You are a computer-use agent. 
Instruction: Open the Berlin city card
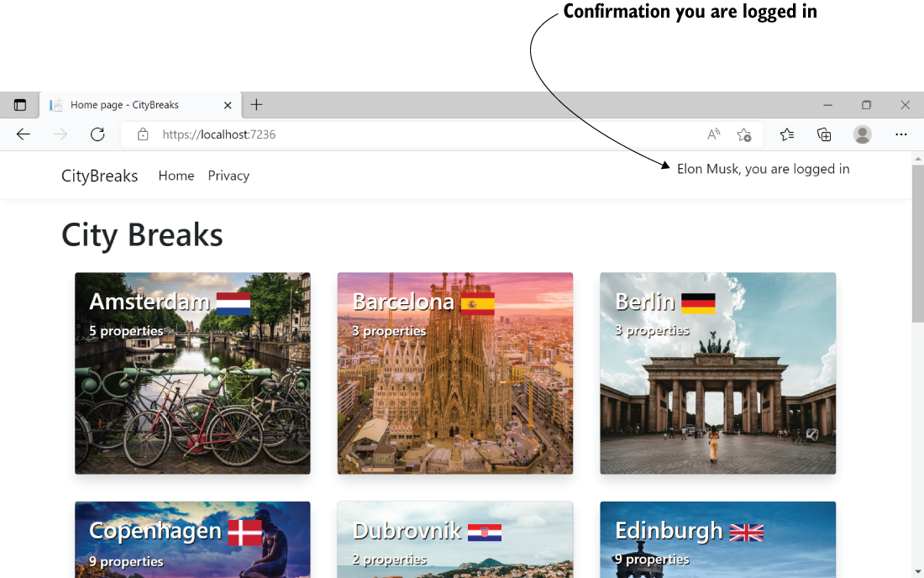tap(717, 373)
